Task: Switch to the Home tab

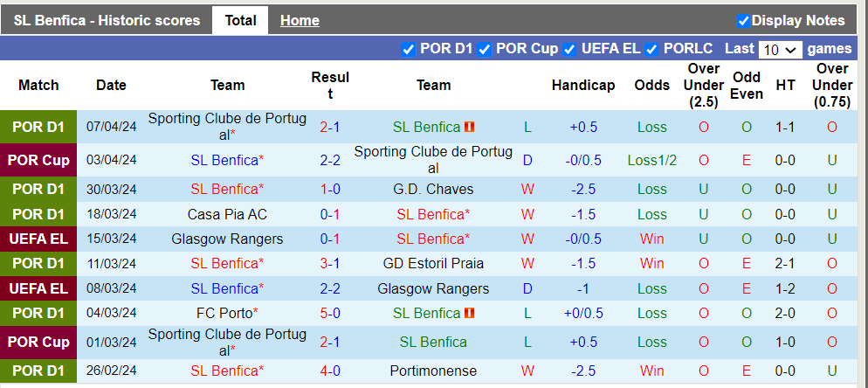Action: [x=300, y=20]
